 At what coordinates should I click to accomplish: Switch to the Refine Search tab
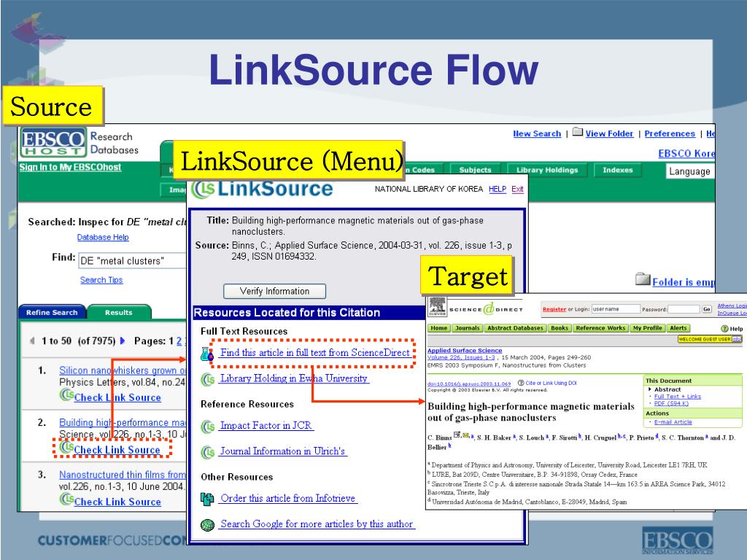tap(52, 312)
